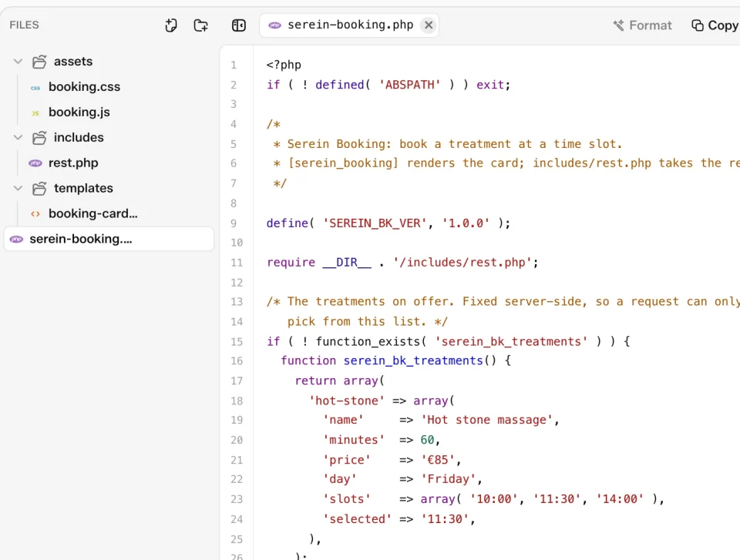
Task: Click the new file icon
Action: (171, 25)
